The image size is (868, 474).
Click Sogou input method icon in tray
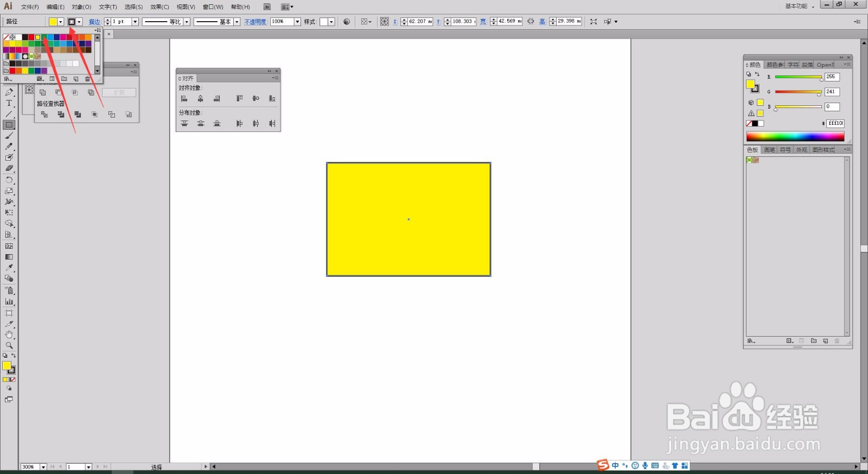(603, 465)
